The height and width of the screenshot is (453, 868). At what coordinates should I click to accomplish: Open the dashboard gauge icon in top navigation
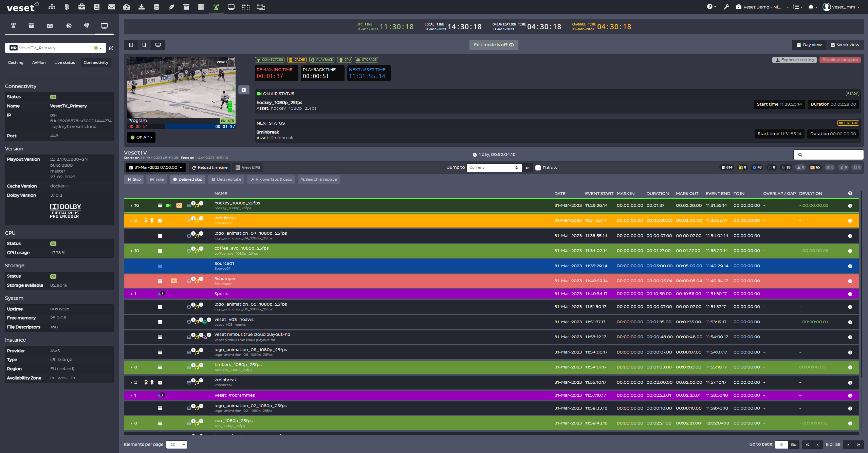127,7
